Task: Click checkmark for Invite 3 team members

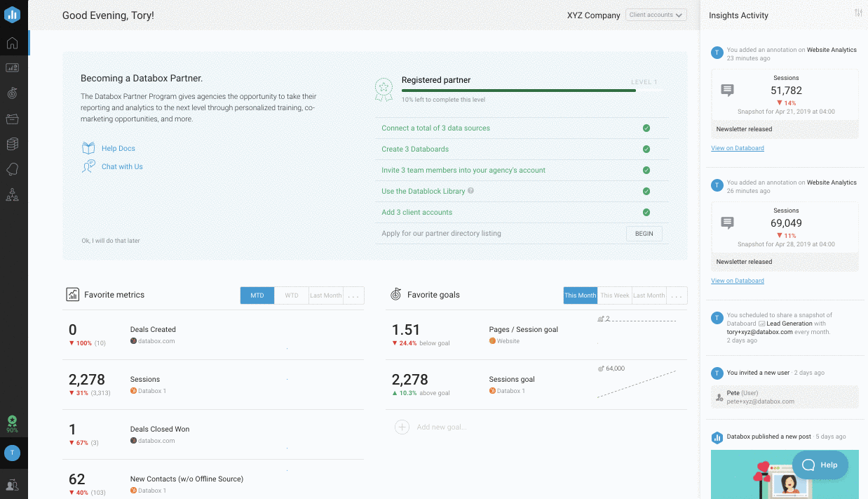Action: (646, 171)
